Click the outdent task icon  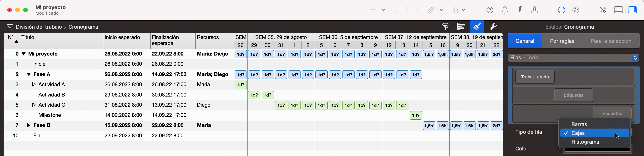[x=414, y=10]
